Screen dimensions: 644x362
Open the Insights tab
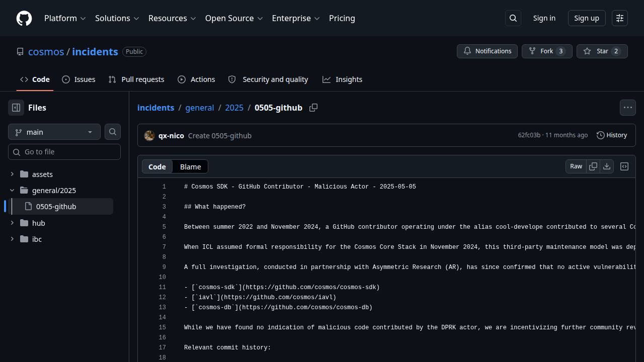click(342, 79)
